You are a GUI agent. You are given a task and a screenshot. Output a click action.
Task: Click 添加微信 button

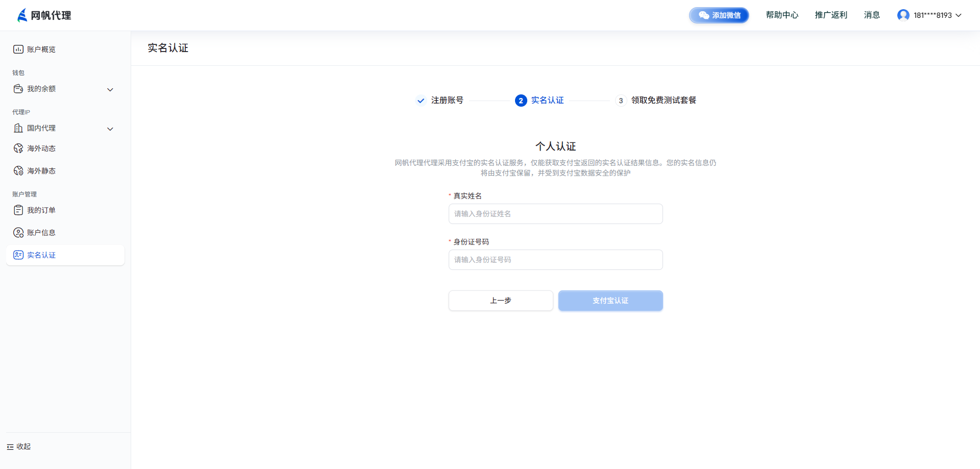click(x=719, y=15)
